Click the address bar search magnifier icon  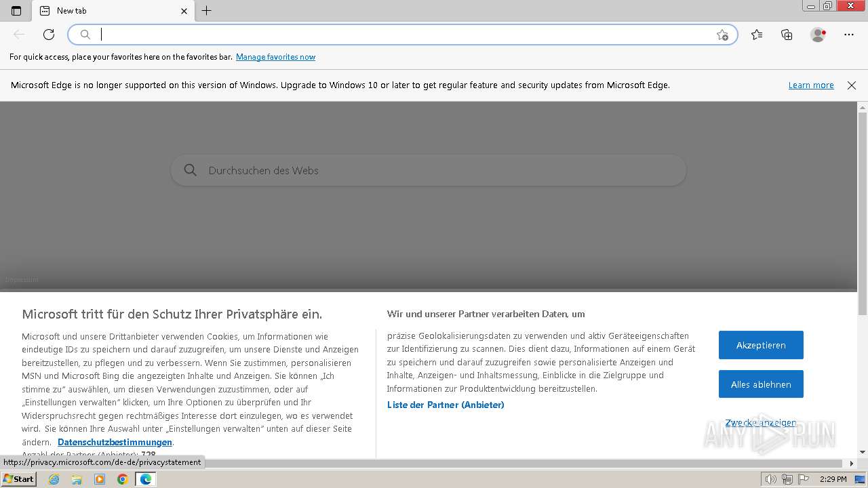pos(85,35)
